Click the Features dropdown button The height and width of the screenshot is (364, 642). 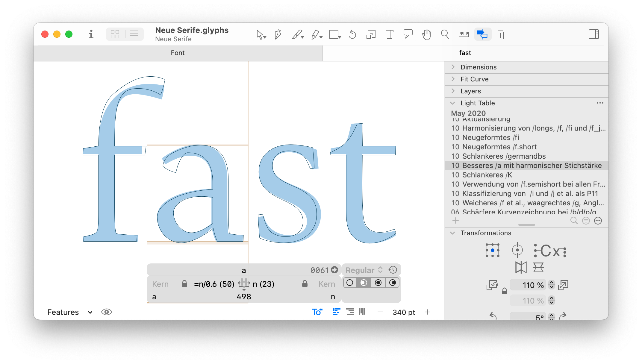point(69,312)
